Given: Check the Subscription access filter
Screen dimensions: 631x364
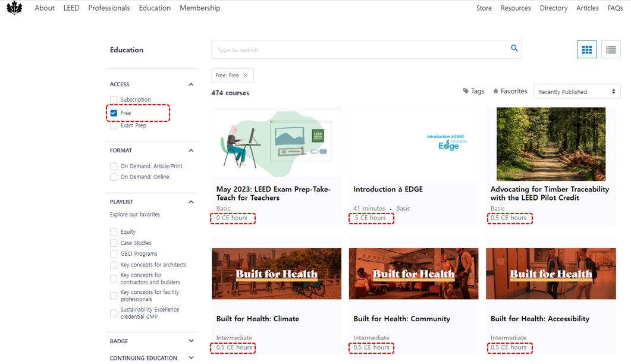Looking at the screenshot, I should pos(114,99).
